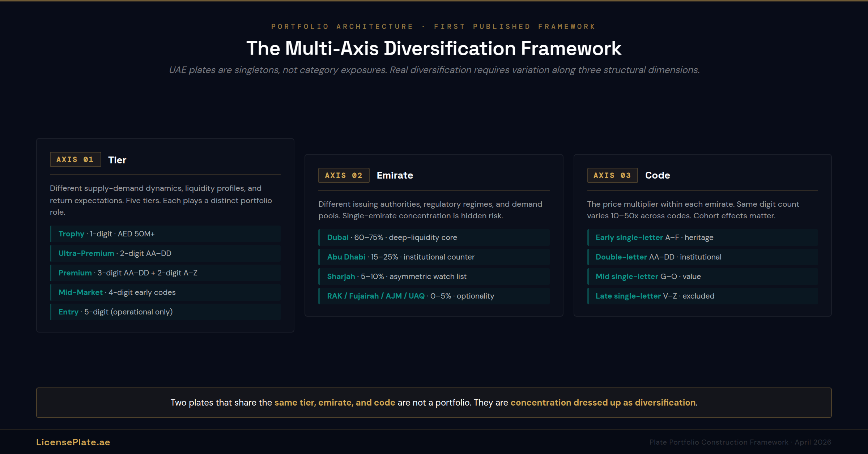
Task: Click the AXIS 02 badge
Action: pyautogui.click(x=344, y=175)
